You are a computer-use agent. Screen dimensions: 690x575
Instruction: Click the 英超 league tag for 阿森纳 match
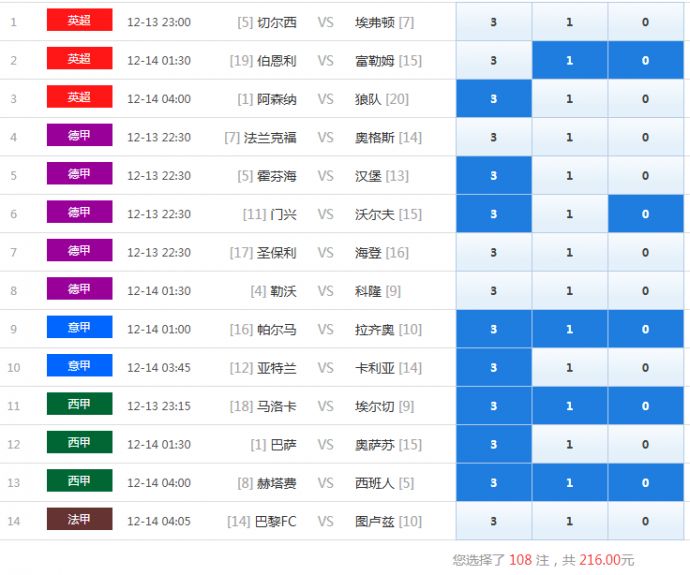tap(79, 98)
